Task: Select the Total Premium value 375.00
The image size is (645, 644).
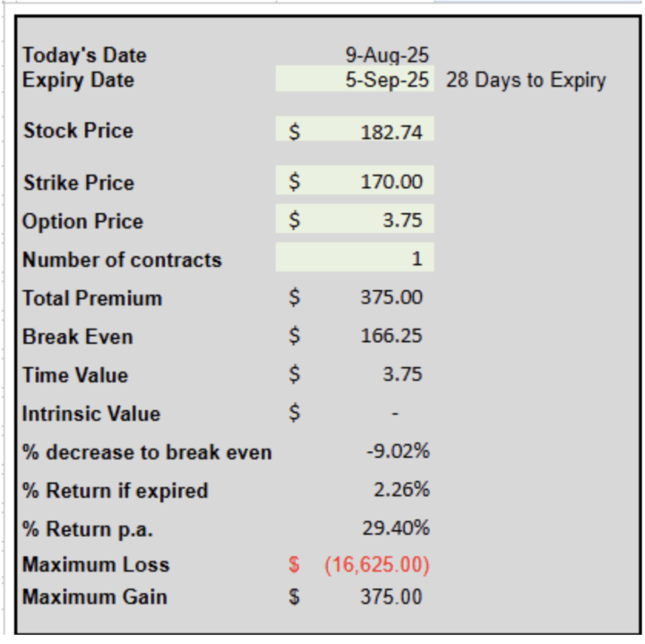Action: pos(355,296)
